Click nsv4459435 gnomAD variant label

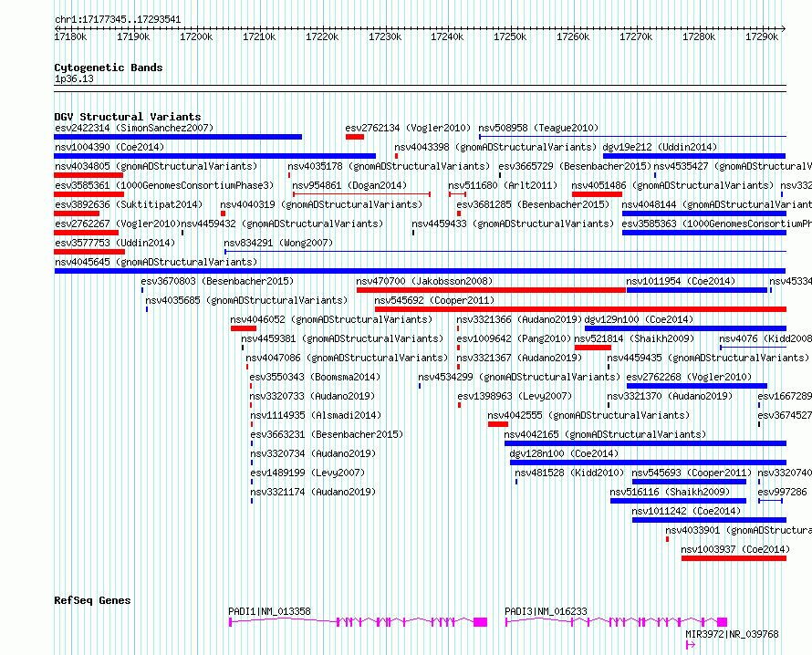coord(707,358)
